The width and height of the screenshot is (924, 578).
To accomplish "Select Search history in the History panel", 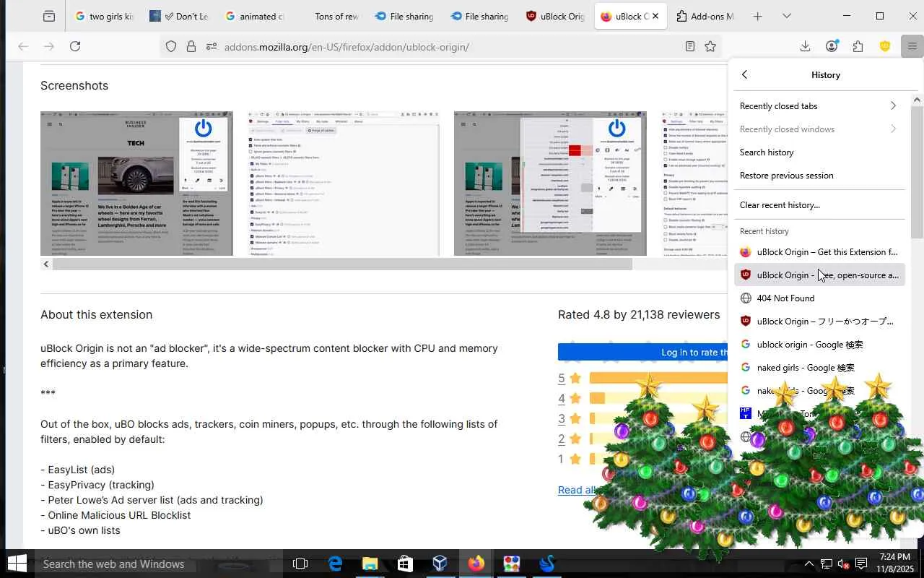I will point(819,152).
